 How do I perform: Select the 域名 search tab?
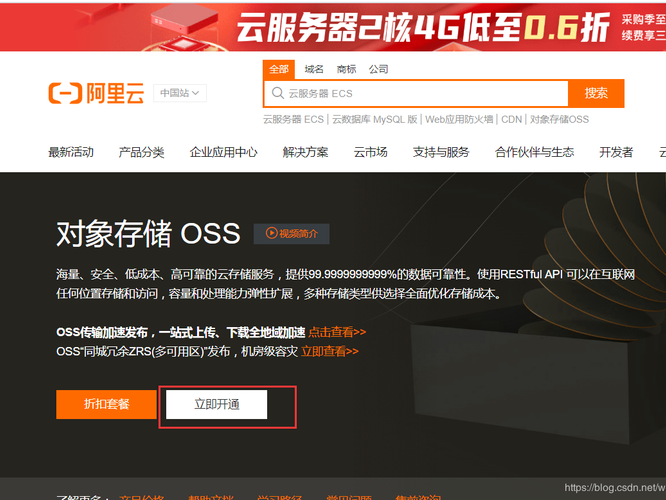pyautogui.click(x=314, y=69)
